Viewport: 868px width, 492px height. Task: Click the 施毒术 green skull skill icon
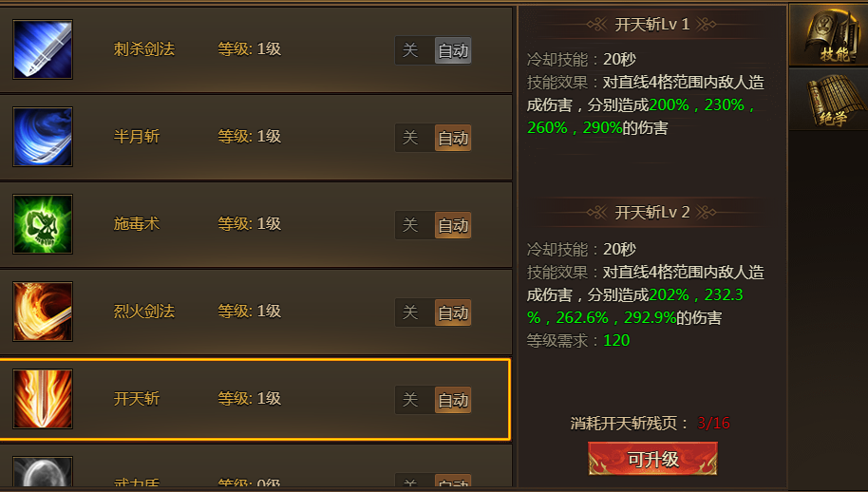click(43, 224)
